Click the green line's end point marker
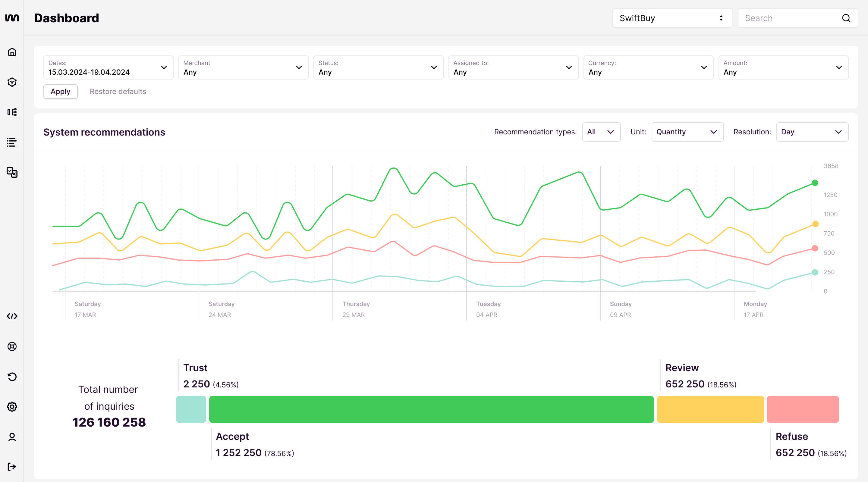868x482 pixels. point(815,183)
